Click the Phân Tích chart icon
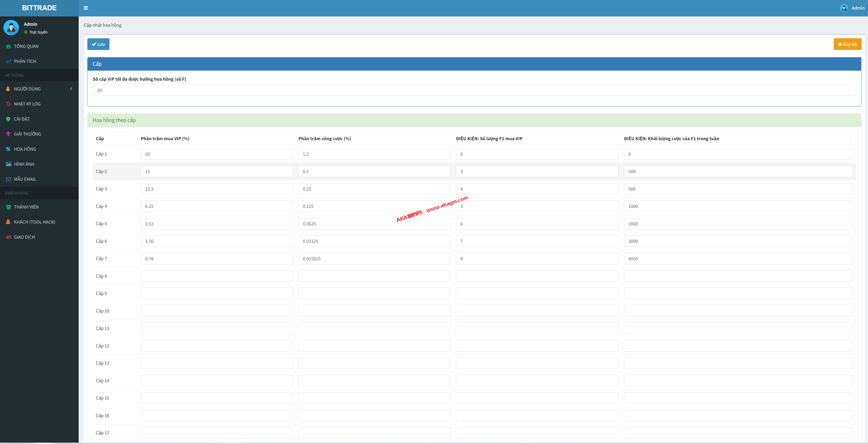868x444 pixels. point(8,61)
